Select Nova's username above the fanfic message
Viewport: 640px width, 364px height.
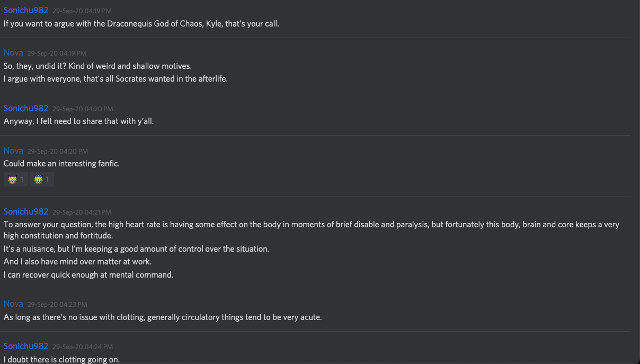point(13,150)
